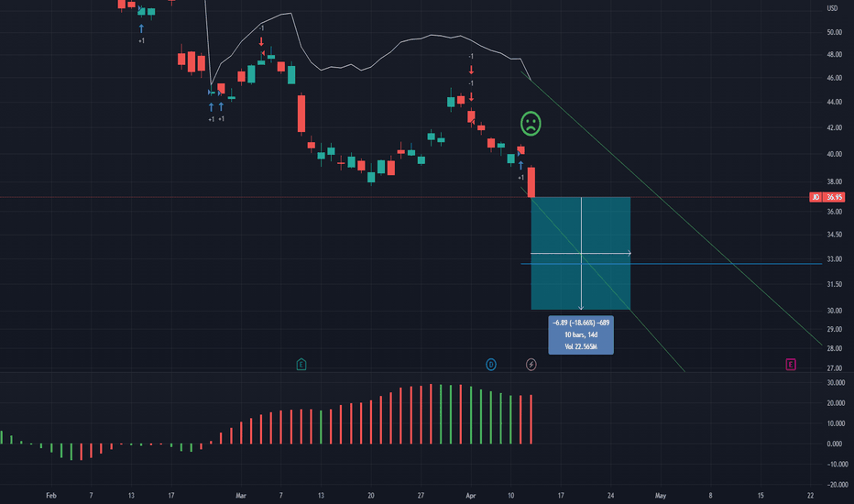
Task: Click the 50.00 price axis label
Action: [x=834, y=33]
